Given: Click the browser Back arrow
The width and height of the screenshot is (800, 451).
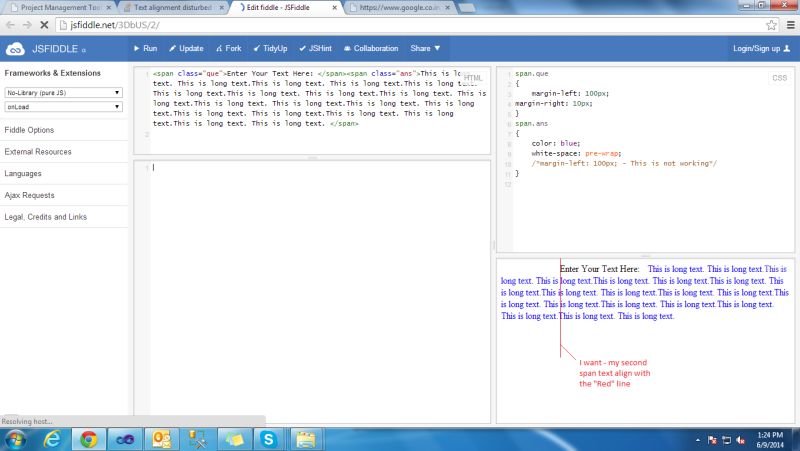Looking at the screenshot, I should (10, 24).
